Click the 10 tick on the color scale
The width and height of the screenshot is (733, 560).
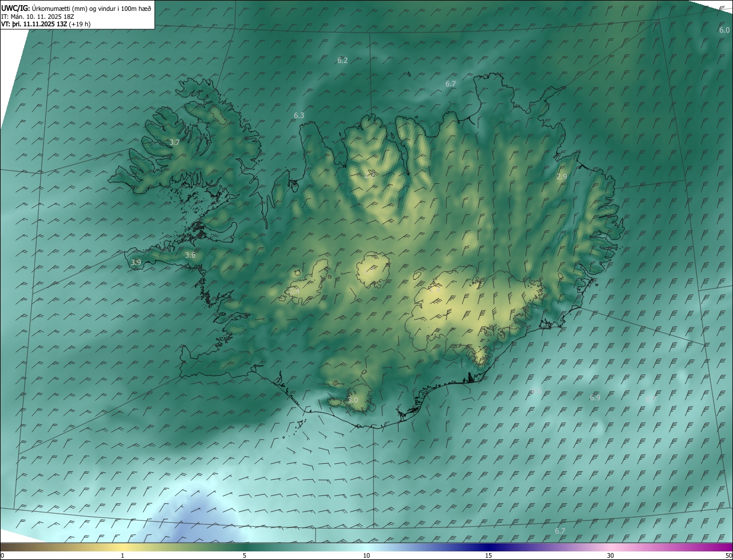366,555
